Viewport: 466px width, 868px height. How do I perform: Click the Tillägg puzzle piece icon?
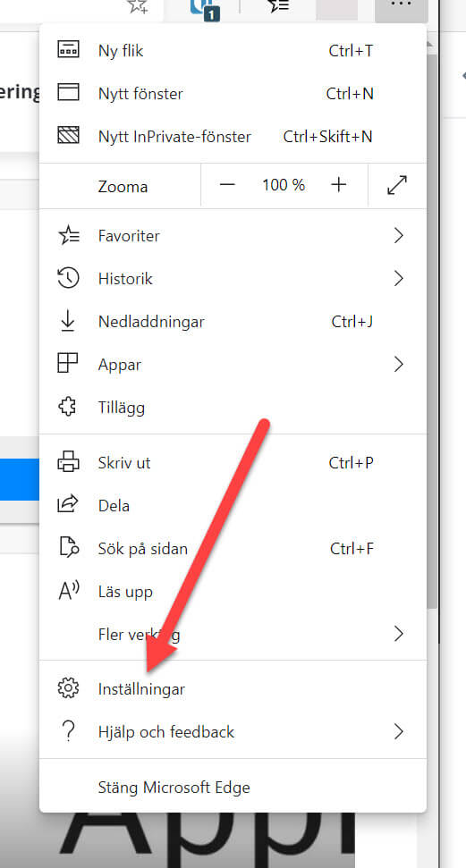(x=68, y=408)
